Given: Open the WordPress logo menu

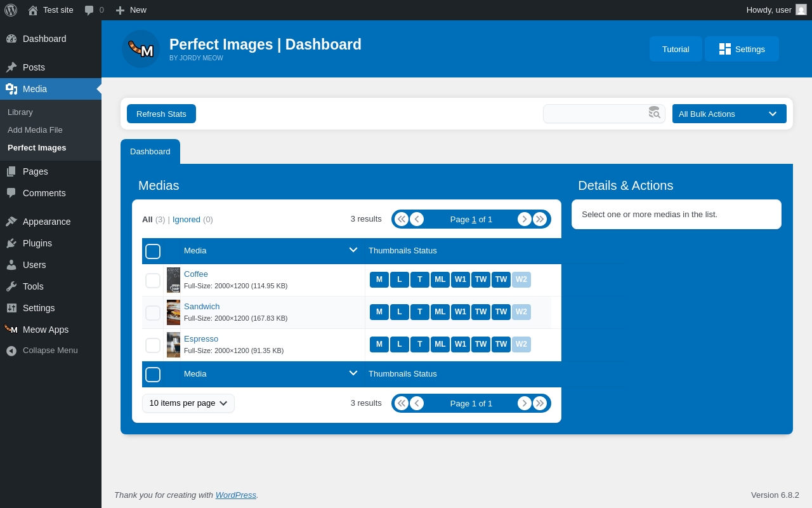Looking at the screenshot, I should [x=11, y=10].
